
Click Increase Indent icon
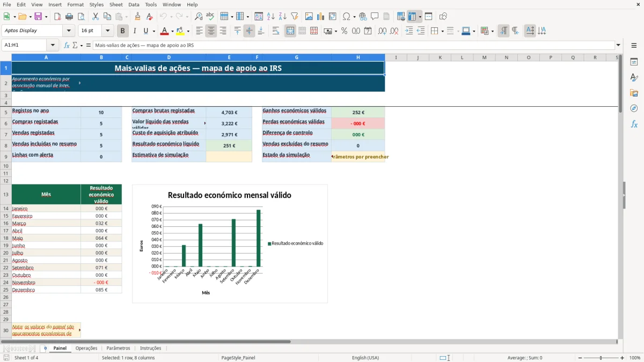(409, 31)
